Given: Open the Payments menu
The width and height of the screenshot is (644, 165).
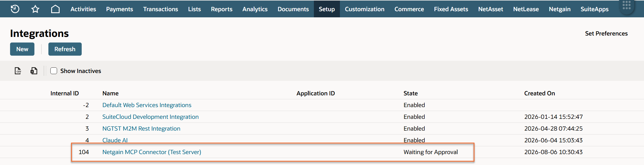Looking at the screenshot, I should tap(119, 9).
